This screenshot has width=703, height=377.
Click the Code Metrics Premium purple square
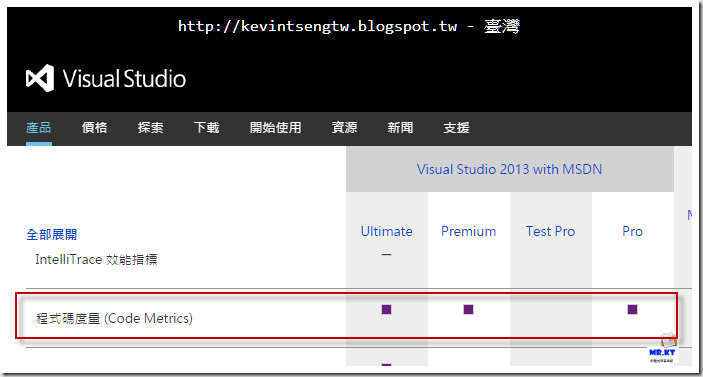pyautogui.click(x=469, y=309)
